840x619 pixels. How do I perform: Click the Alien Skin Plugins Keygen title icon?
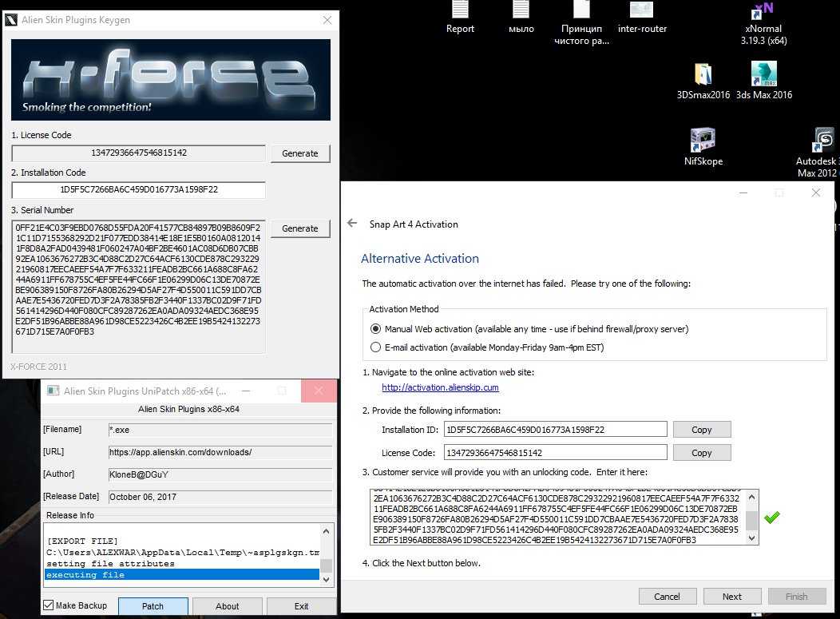pyautogui.click(x=11, y=20)
